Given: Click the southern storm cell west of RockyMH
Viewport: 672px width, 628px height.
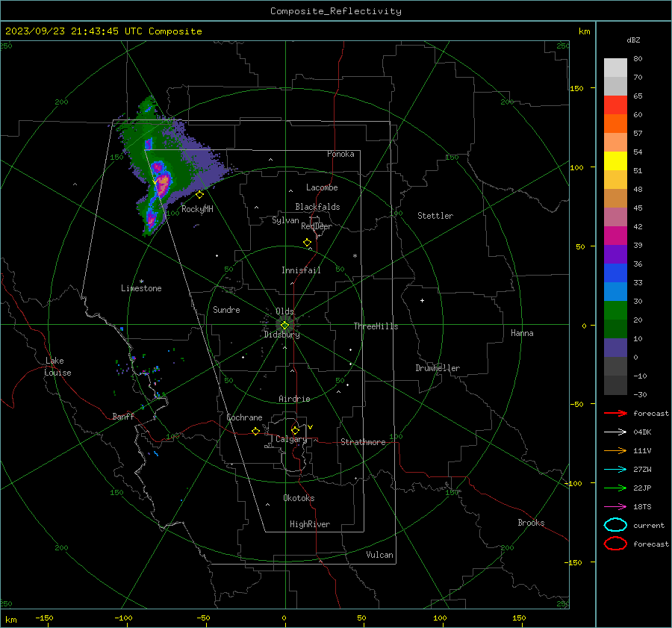Looking at the screenshot, I should [x=151, y=220].
